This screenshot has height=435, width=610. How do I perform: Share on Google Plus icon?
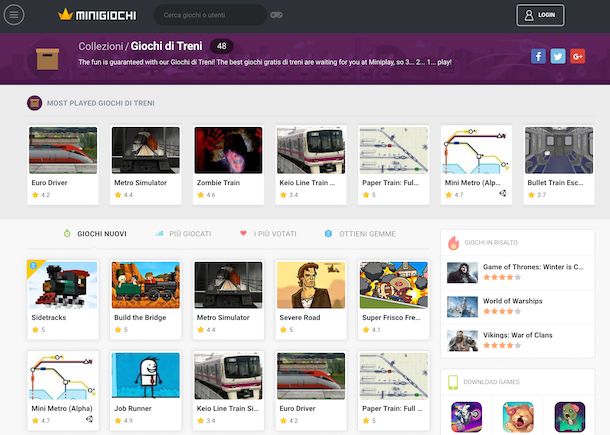click(x=577, y=56)
